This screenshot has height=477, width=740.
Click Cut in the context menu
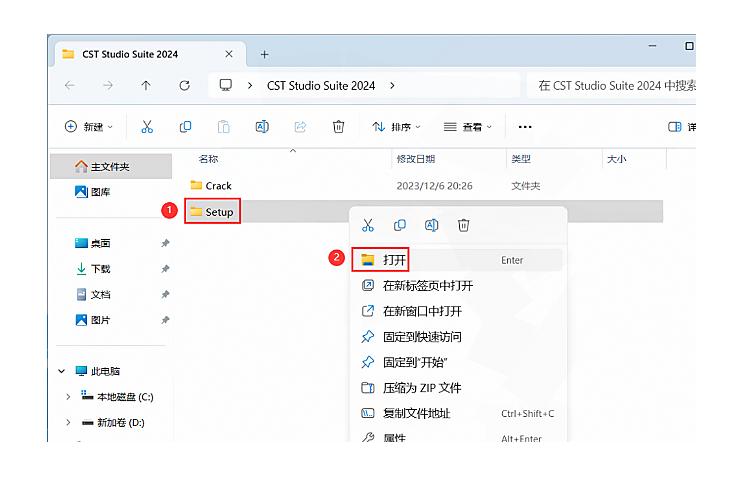[x=368, y=225]
